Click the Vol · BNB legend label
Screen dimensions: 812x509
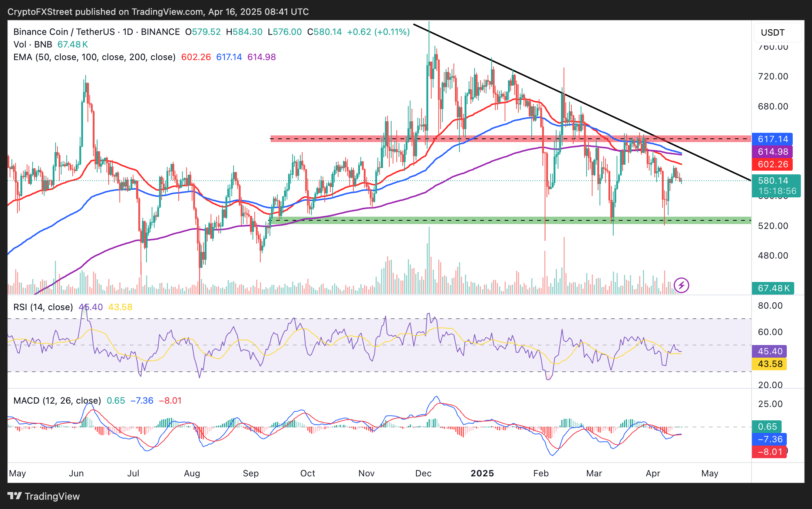click(x=33, y=45)
